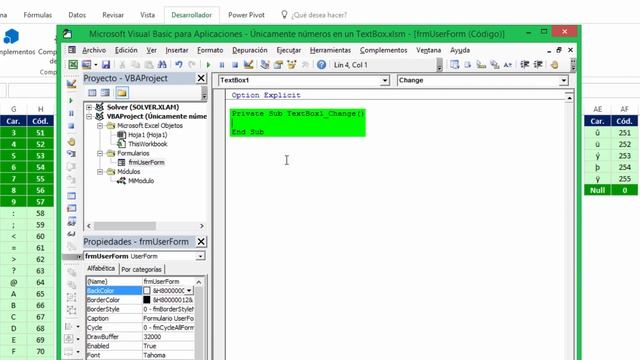Click the Find binoculars icon
Viewport: 640px width, 360px height.
(x=162, y=64)
